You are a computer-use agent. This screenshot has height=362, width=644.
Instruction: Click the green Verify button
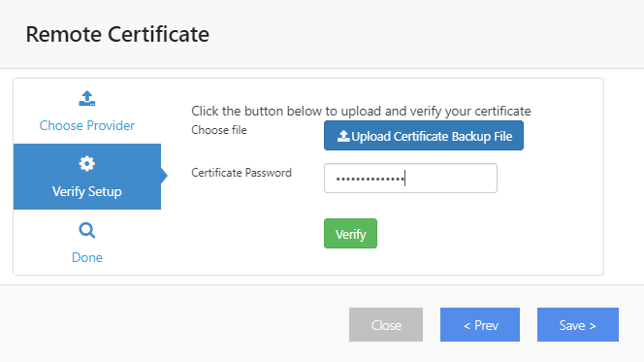click(x=350, y=233)
